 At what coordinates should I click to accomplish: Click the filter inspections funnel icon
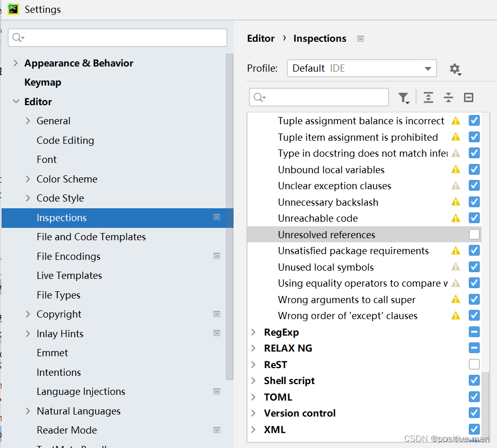pos(403,97)
